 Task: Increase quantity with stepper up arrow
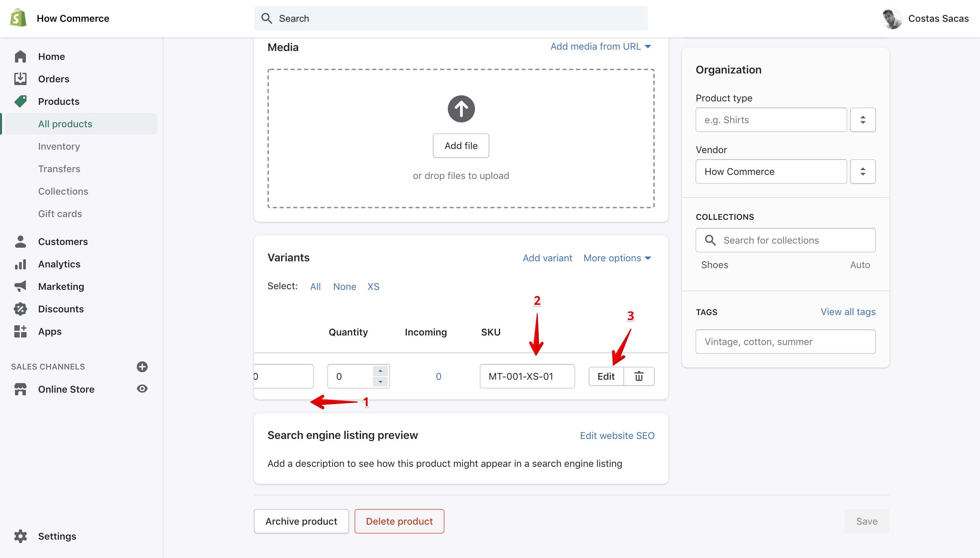pyautogui.click(x=380, y=371)
